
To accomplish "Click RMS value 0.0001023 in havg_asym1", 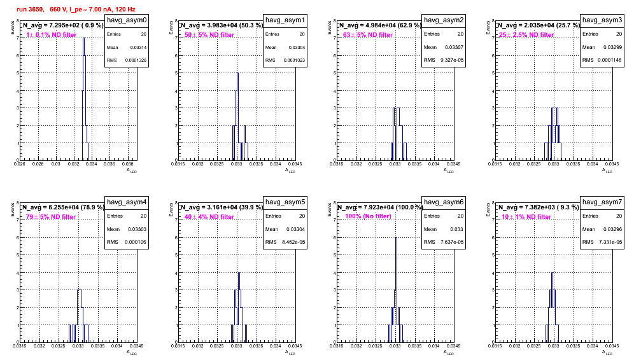I will click(x=294, y=60).
